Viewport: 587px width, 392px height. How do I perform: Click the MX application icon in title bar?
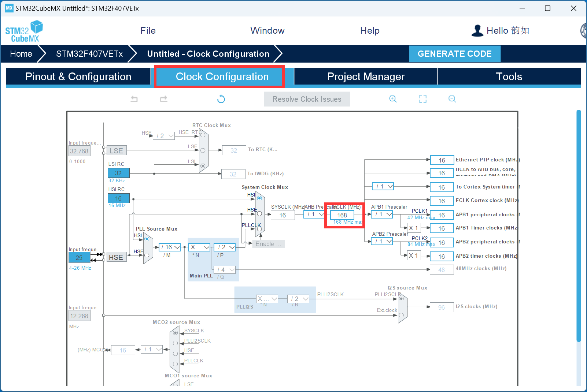pyautogui.click(x=9, y=8)
